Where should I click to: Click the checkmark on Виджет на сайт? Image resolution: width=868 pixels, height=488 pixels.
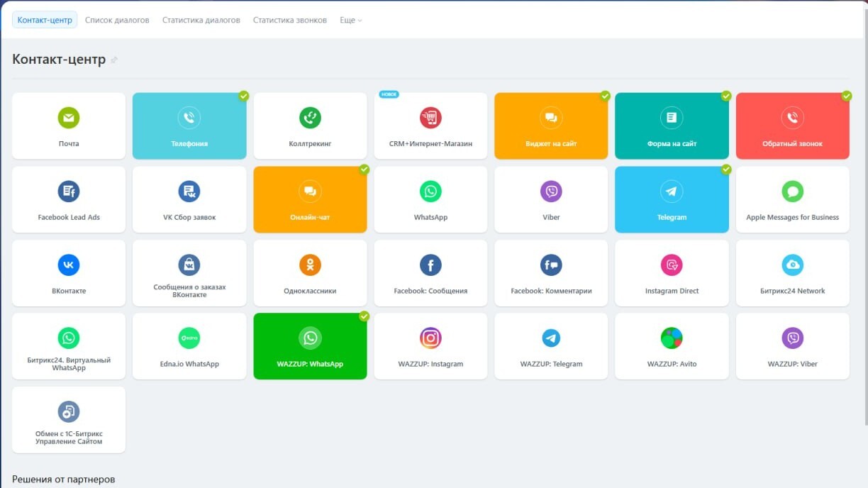coord(606,96)
